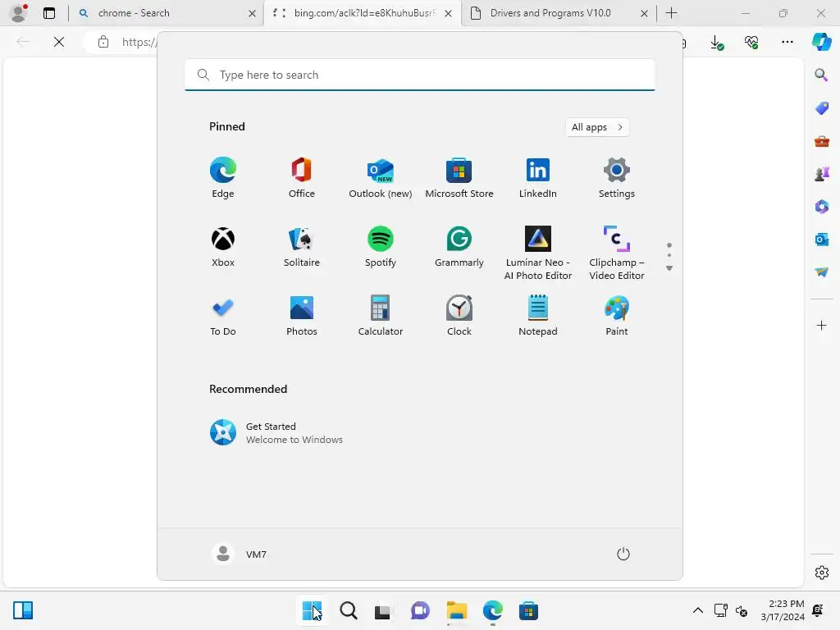This screenshot has width=840, height=630.
Task: Open sidebar Drop paper plane icon
Action: (821, 272)
